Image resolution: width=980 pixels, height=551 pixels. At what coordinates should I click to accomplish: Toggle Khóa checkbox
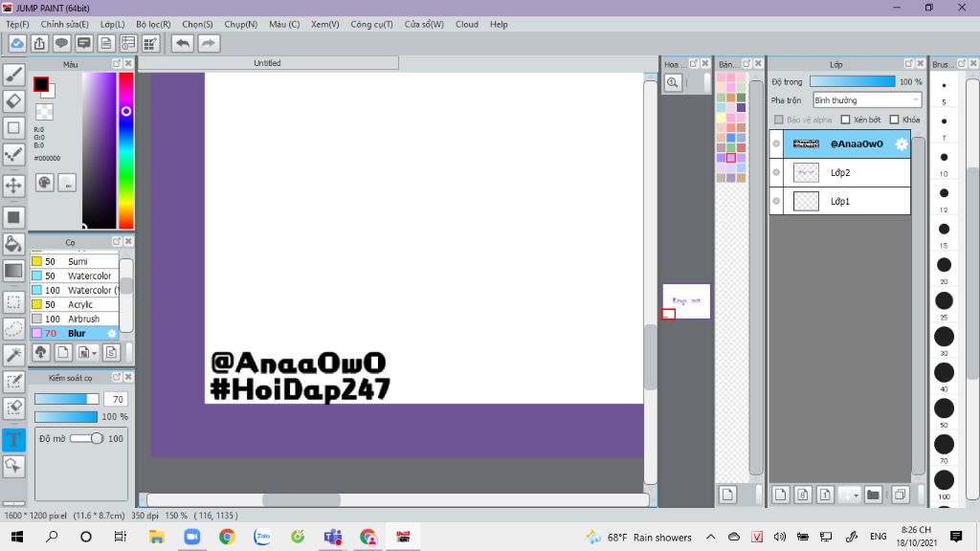click(x=895, y=120)
